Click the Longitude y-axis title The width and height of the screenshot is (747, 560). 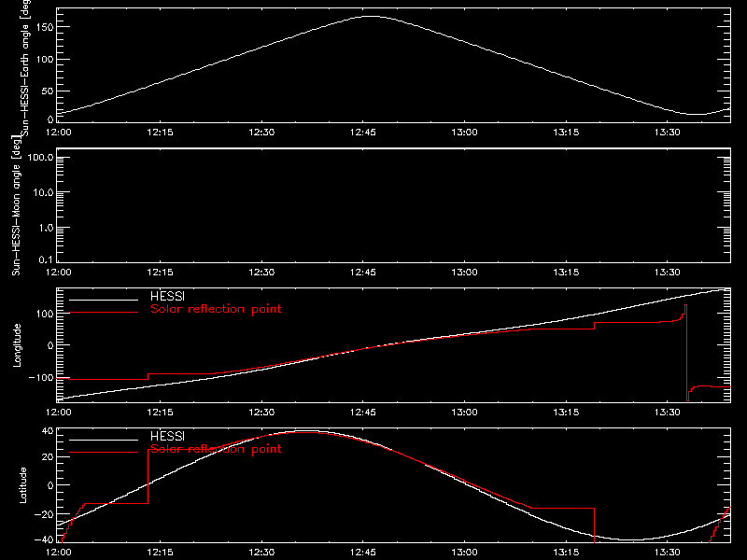tap(17, 345)
